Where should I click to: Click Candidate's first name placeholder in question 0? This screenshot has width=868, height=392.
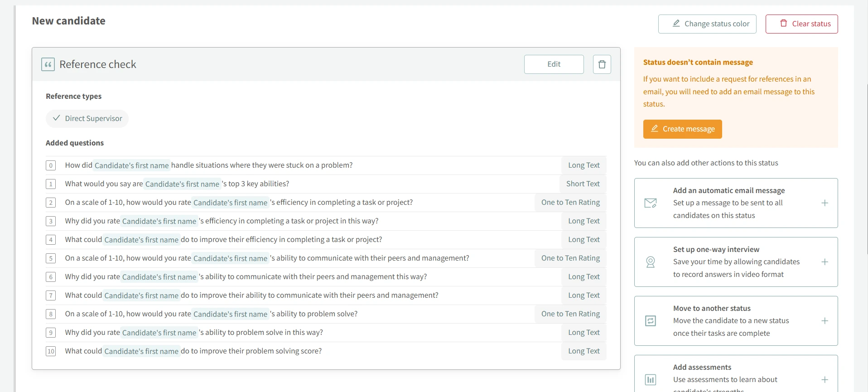(131, 165)
